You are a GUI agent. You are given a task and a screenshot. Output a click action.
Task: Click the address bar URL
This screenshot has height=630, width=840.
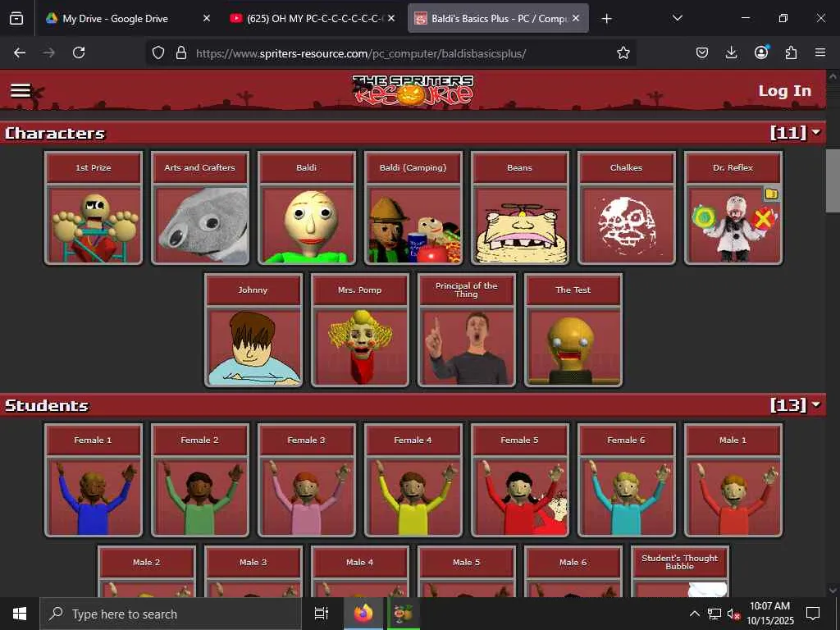point(361,53)
